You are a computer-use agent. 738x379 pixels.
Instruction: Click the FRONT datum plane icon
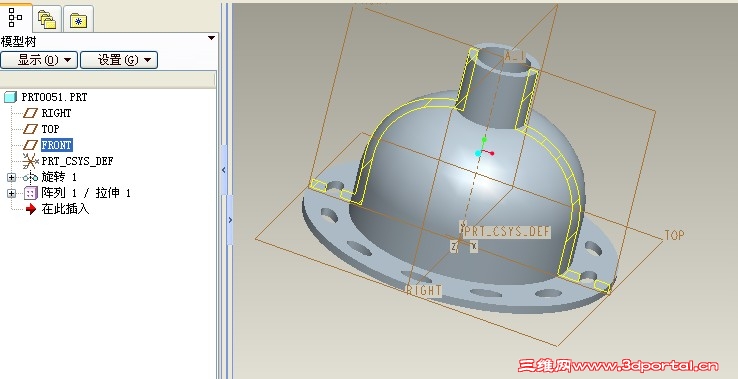(x=31, y=145)
